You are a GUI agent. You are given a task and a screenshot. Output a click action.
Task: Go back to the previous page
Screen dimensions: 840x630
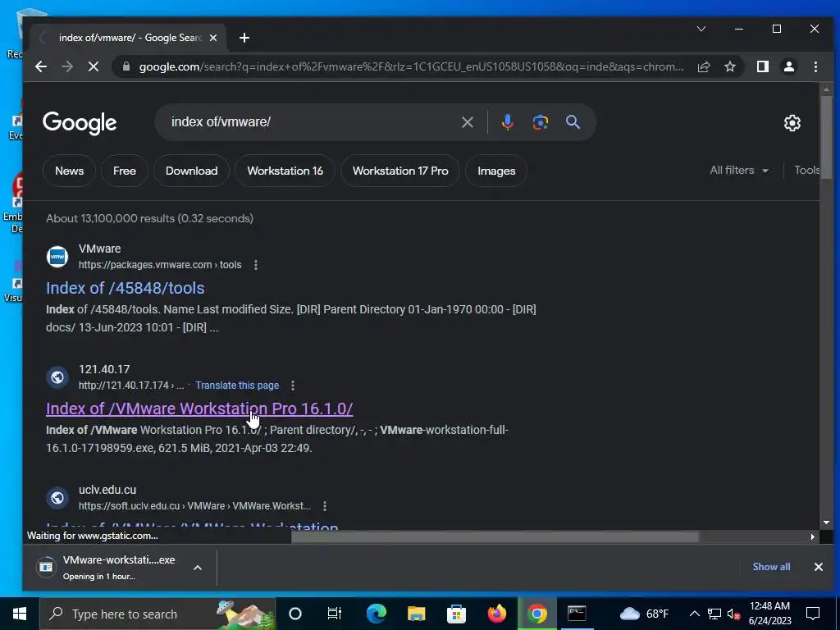click(x=41, y=66)
